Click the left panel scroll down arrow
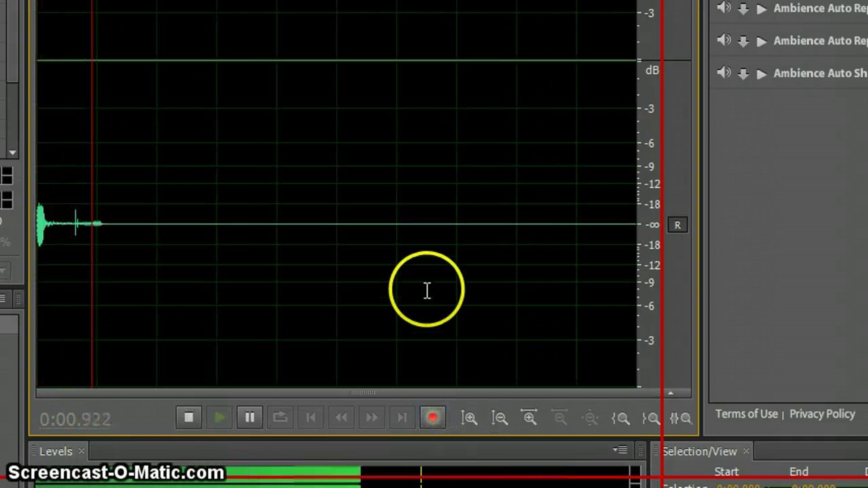 tap(12, 153)
